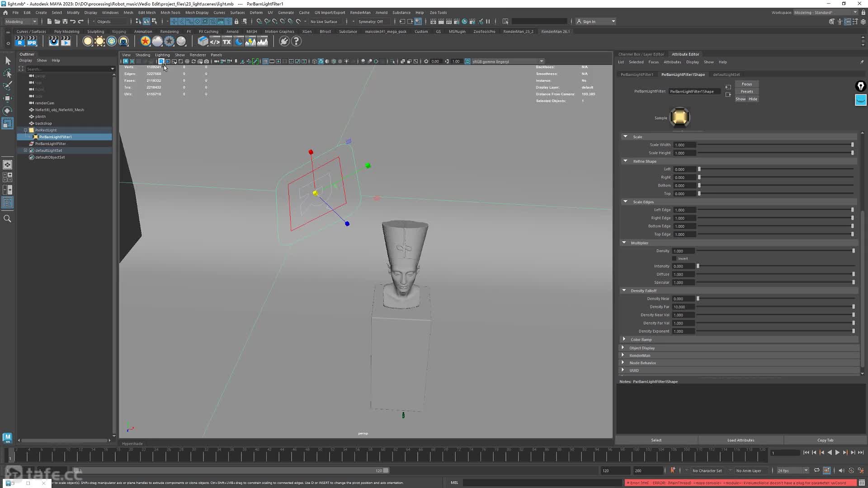Screen dimensions: 868x488
Task: Click the Copy Tab button
Action: [x=825, y=440]
